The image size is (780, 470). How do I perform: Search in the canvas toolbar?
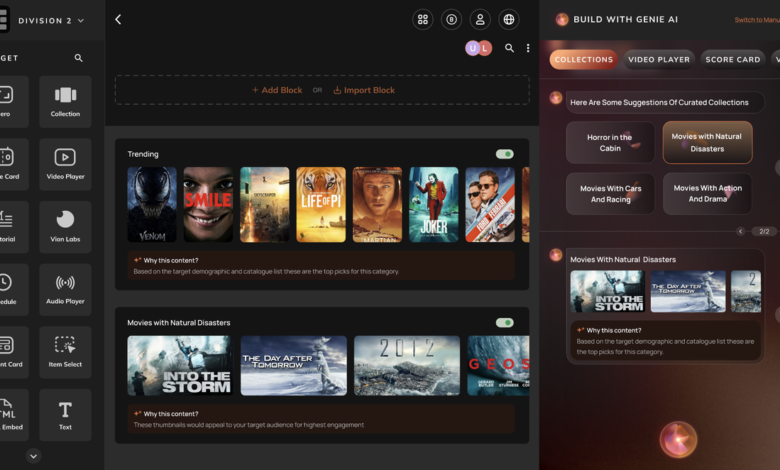click(x=509, y=48)
